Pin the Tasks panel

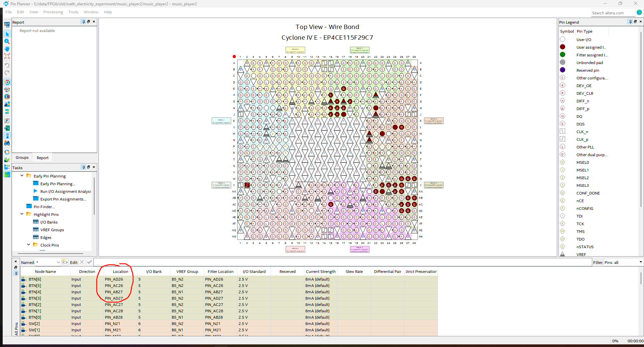[x=84, y=167]
